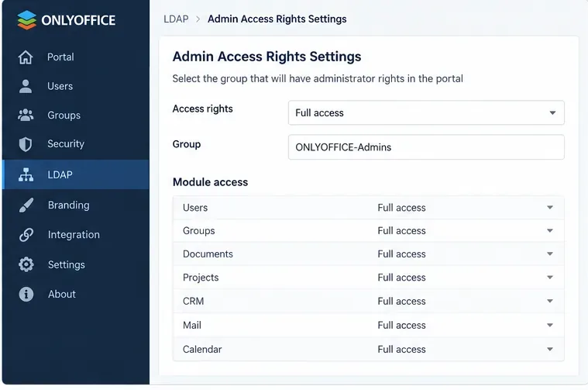
Task: Click the Security shield icon
Action: [x=26, y=144]
